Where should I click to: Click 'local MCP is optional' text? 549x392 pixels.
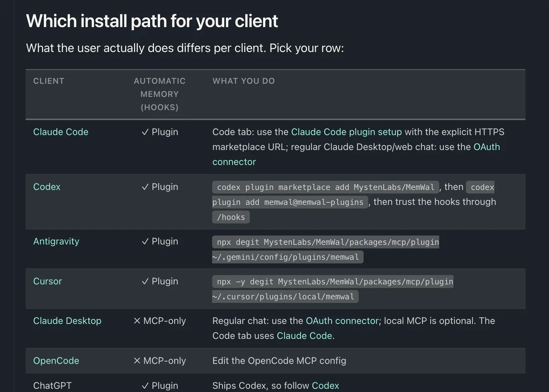click(428, 321)
